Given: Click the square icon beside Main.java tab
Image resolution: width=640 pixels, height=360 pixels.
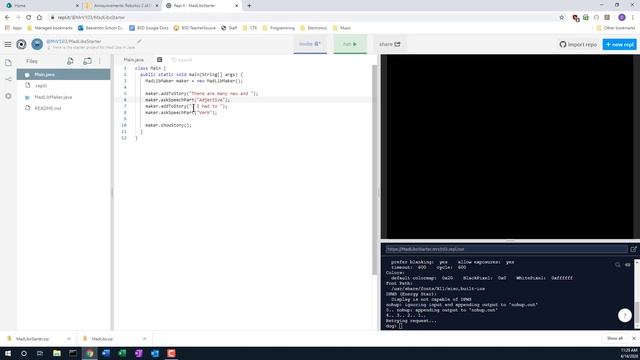Looking at the screenshot, I should (160, 60).
